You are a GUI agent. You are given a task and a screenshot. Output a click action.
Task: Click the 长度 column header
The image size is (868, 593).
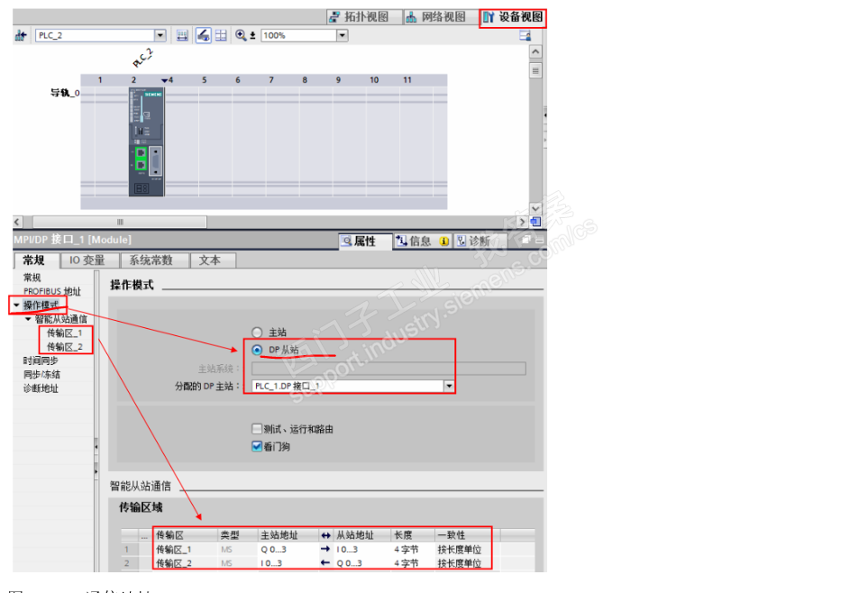pos(413,534)
